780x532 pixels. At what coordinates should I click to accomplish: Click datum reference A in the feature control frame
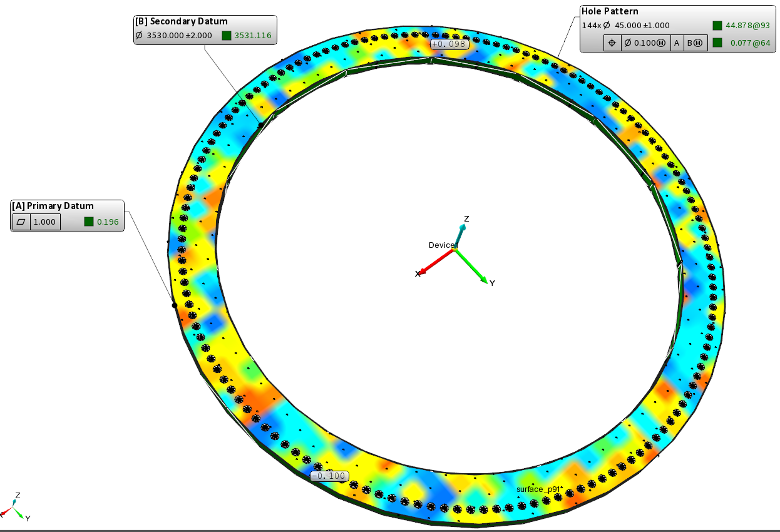[x=677, y=43]
